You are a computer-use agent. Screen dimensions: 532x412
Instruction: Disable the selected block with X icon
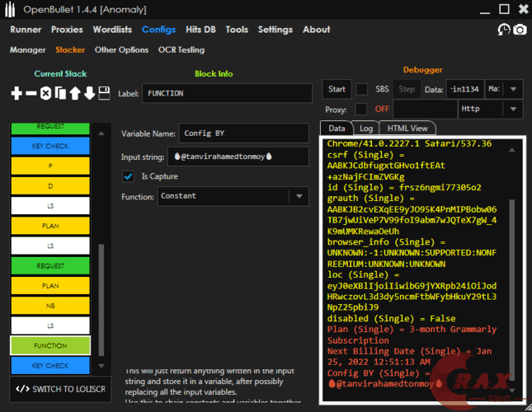[x=46, y=94]
